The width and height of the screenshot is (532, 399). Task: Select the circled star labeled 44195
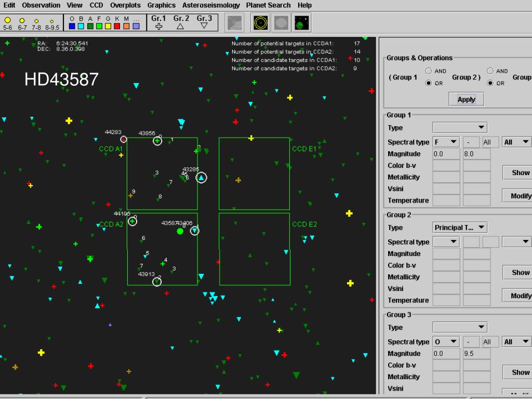click(x=132, y=221)
